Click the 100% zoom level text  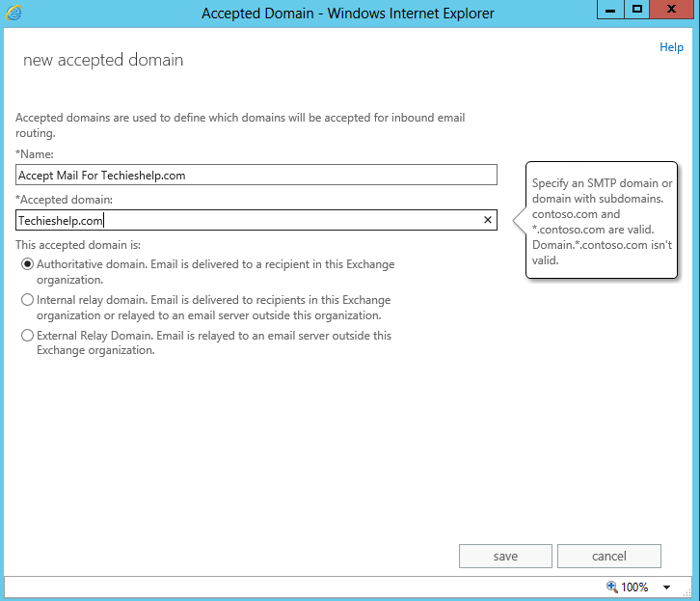tap(634, 587)
